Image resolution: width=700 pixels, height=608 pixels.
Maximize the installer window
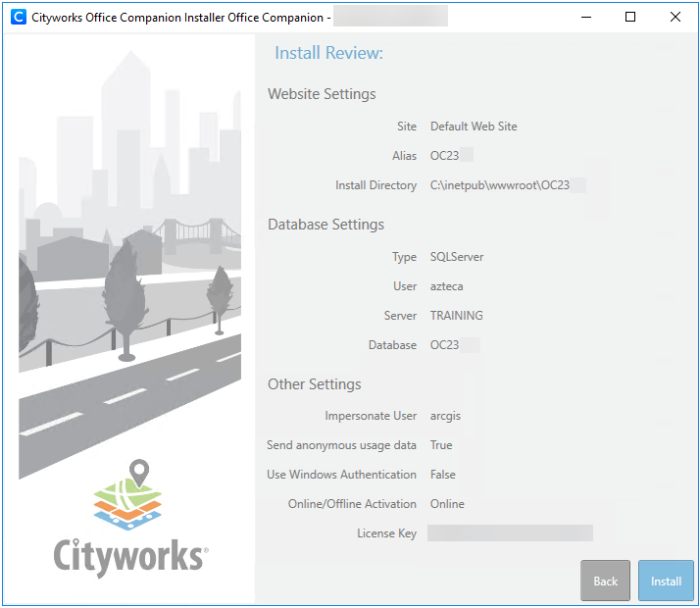point(630,17)
